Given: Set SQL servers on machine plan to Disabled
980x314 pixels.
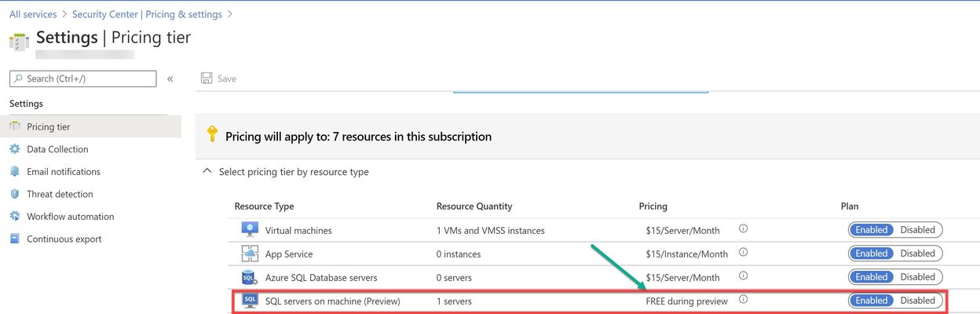Looking at the screenshot, I should pyautogui.click(x=917, y=301).
